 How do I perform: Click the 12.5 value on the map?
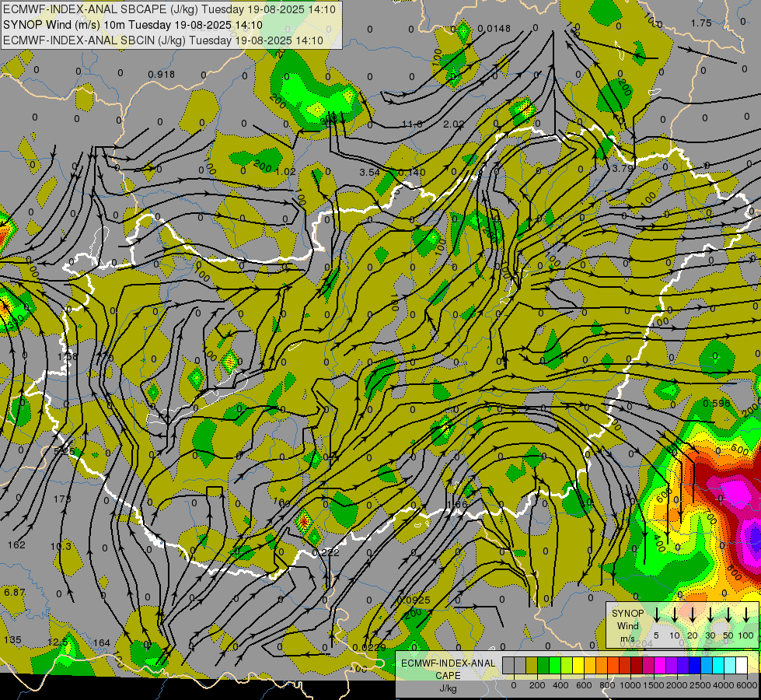(x=58, y=642)
